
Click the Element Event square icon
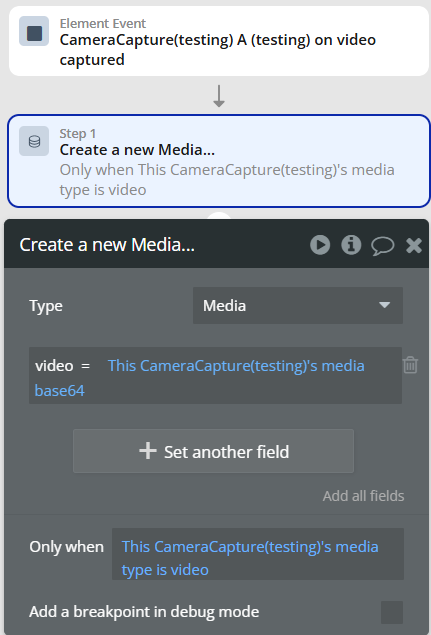[x=34, y=31]
